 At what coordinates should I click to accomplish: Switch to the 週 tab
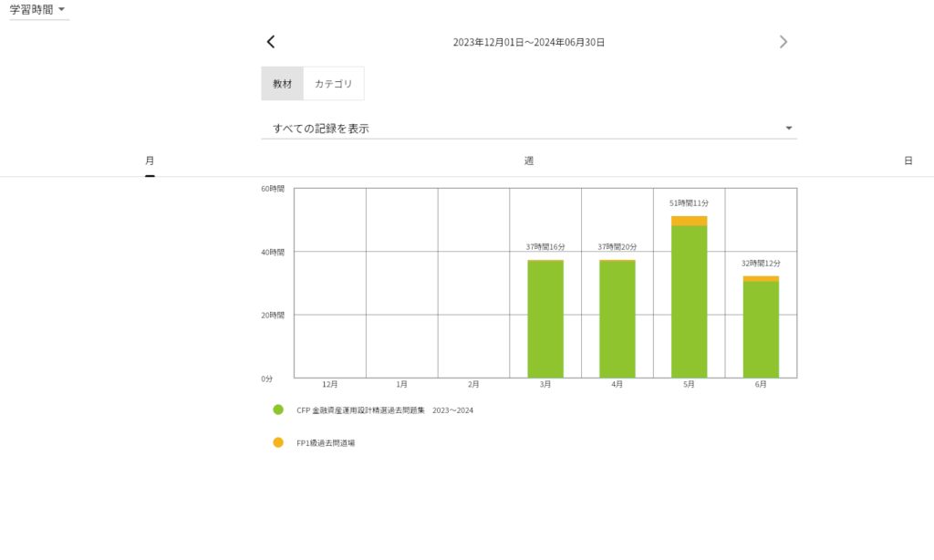coord(529,161)
